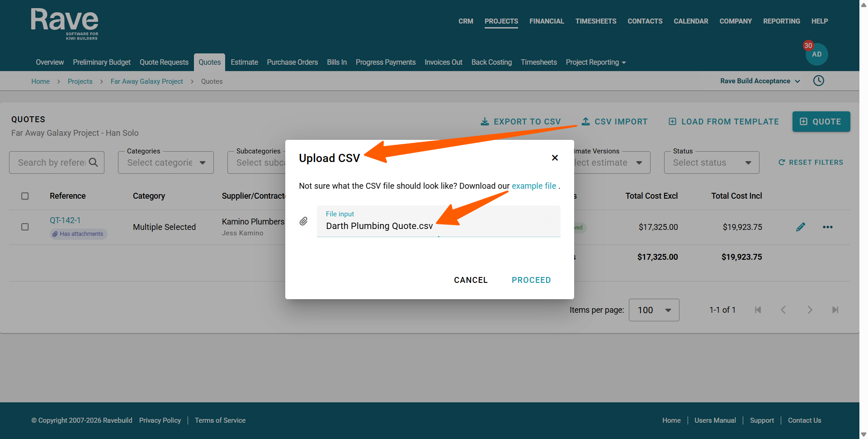Screen dimensions: 868x439
Task: Click the Quote create button
Action: [821, 122]
